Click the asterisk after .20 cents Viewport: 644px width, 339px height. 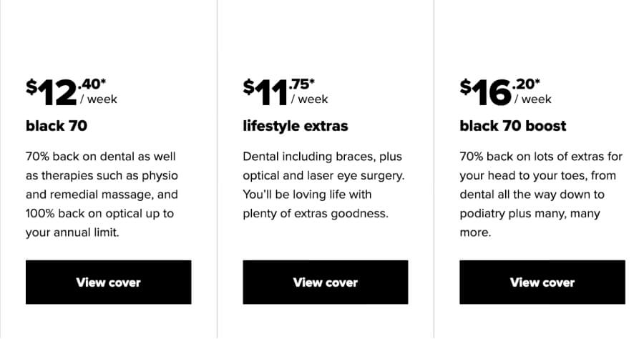(x=537, y=82)
